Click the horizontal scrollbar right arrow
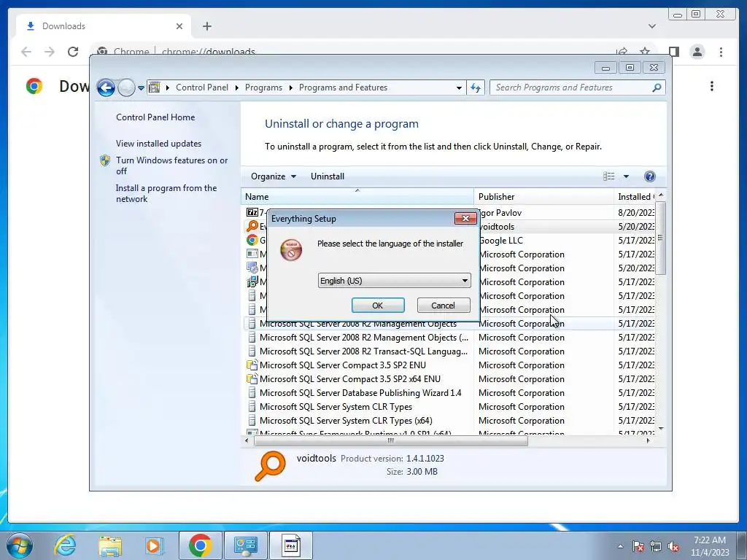 [x=648, y=440]
